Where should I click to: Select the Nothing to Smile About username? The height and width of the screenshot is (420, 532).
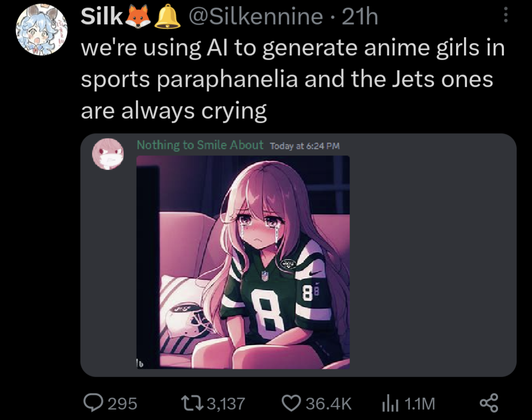coord(200,145)
